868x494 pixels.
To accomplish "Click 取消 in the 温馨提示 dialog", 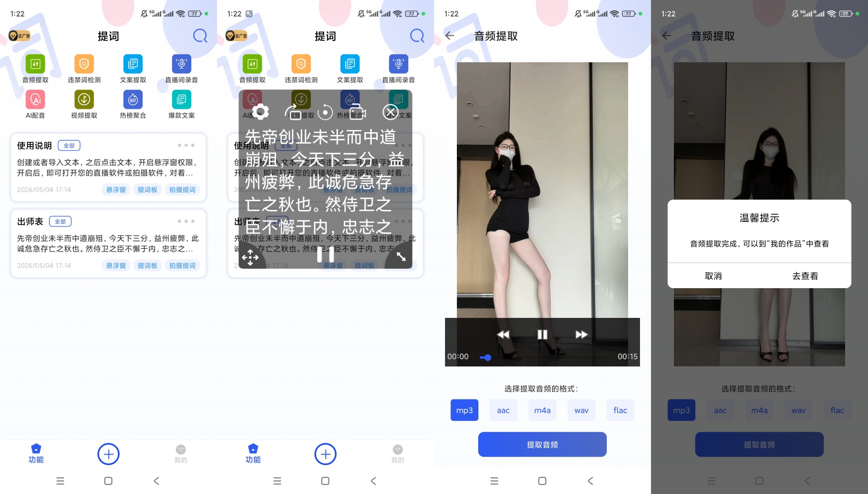I will pyautogui.click(x=713, y=276).
